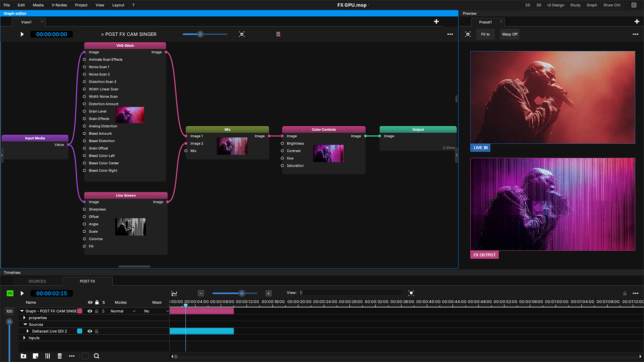
Task: Click the timeline fit-to-view icon
Action: 411,293
